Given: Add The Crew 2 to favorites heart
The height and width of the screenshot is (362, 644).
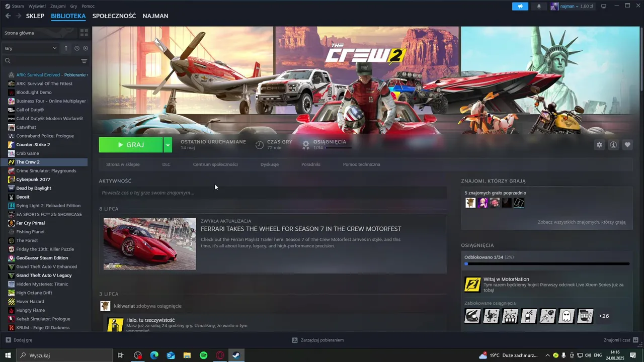Looking at the screenshot, I should click(x=627, y=145).
